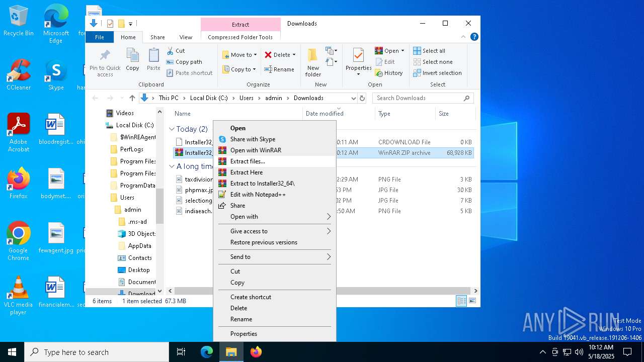Choose Create shortcut in context menu
The height and width of the screenshot is (362, 644).
(275, 297)
